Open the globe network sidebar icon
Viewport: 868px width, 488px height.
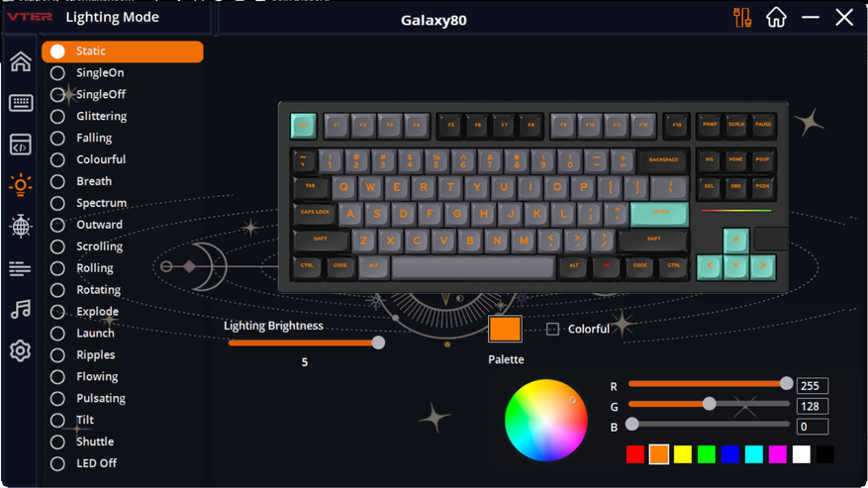coord(21,227)
